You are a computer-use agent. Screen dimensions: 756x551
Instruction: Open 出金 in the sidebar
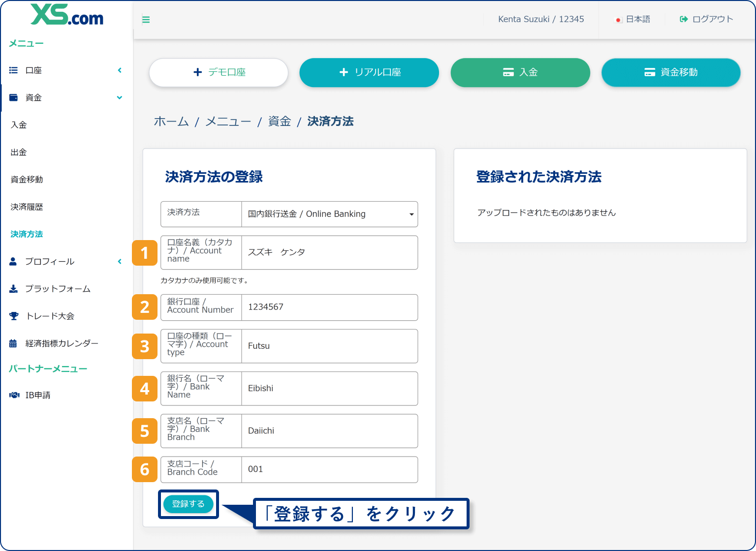(x=19, y=153)
